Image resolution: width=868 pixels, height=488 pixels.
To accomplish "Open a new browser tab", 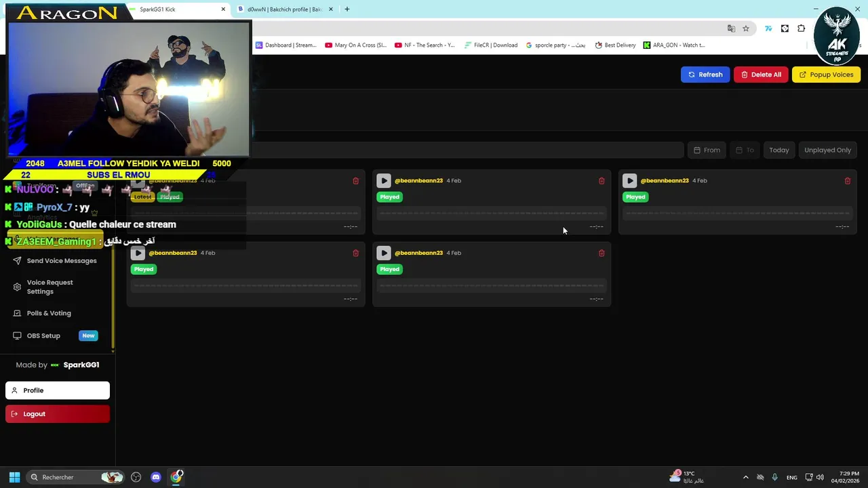I will pyautogui.click(x=347, y=9).
